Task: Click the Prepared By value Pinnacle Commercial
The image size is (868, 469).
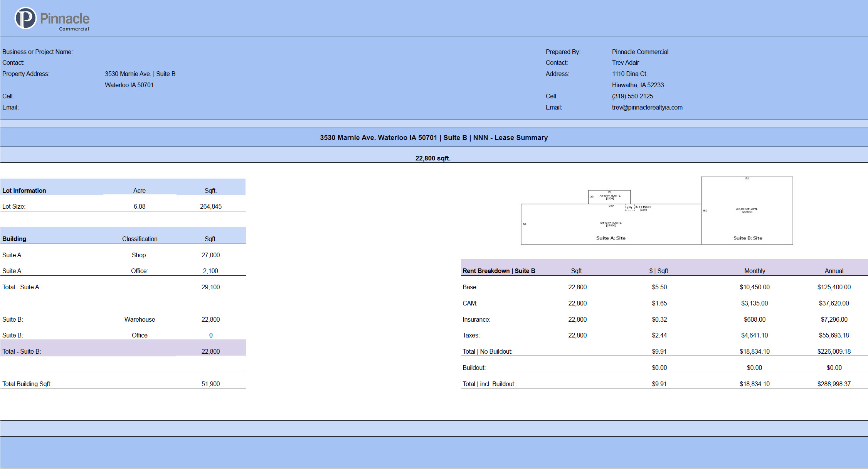Action: point(640,52)
